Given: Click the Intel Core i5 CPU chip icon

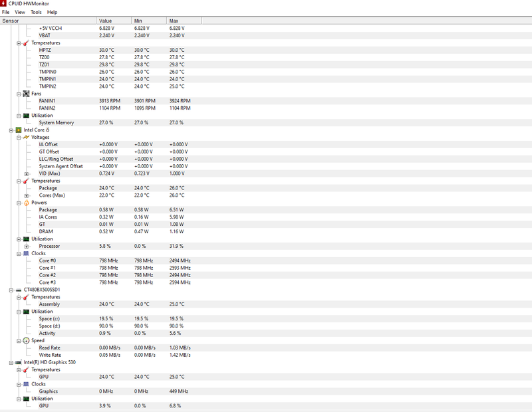Looking at the screenshot, I should coord(19,130).
